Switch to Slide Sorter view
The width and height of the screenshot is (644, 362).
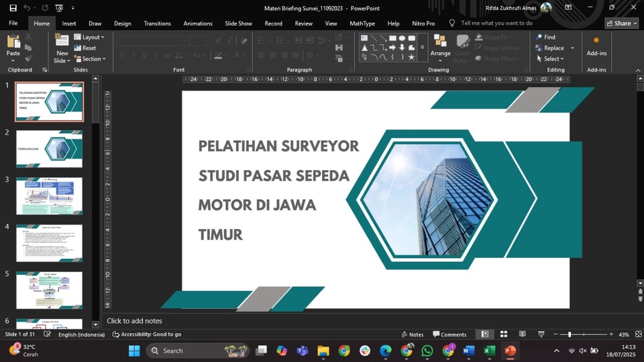point(504,334)
